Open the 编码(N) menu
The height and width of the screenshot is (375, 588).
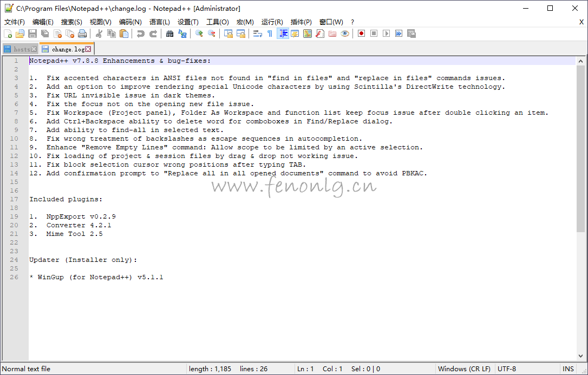click(x=130, y=22)
